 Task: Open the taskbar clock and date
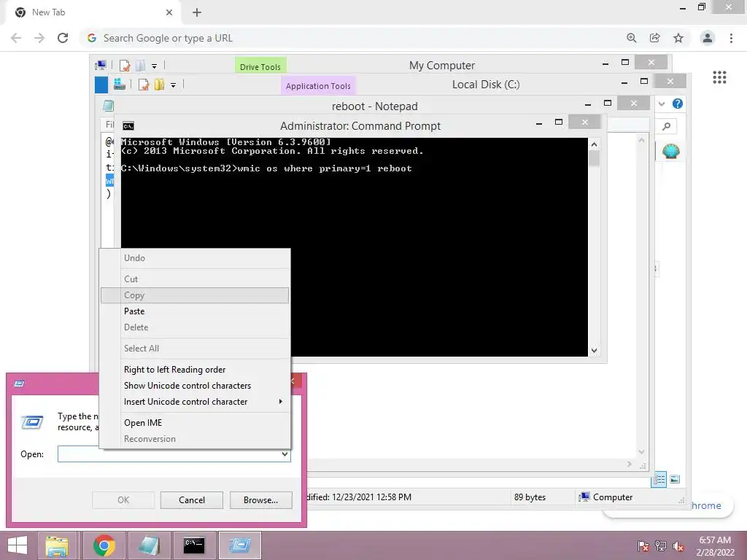click(x=715, y=546)
